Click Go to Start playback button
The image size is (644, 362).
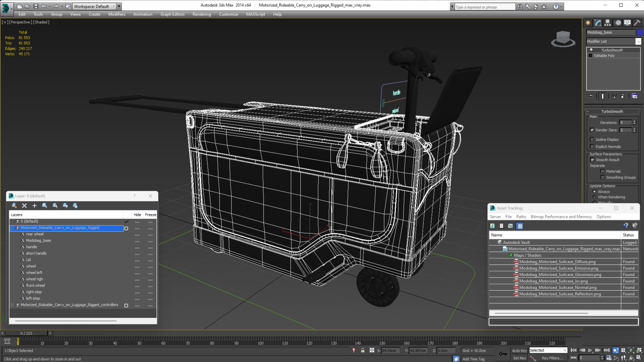pyautogui.click(x=574, y=350)
